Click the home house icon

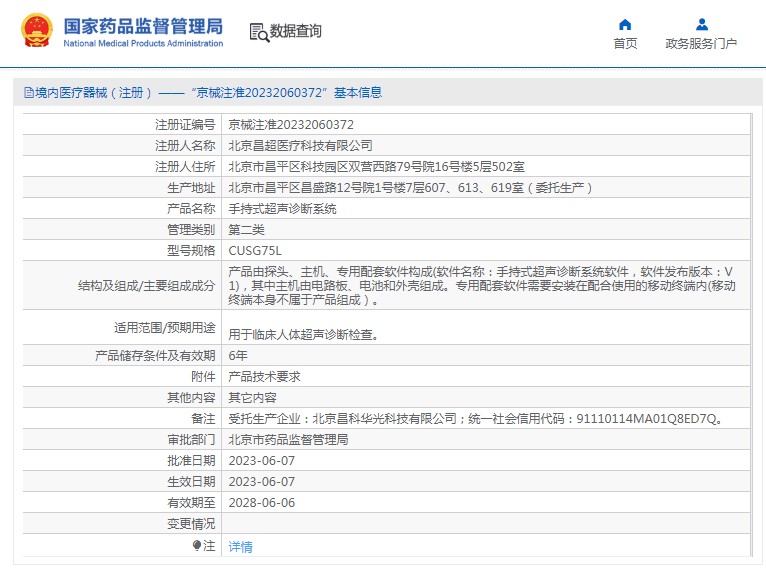(x=625, y=24)
